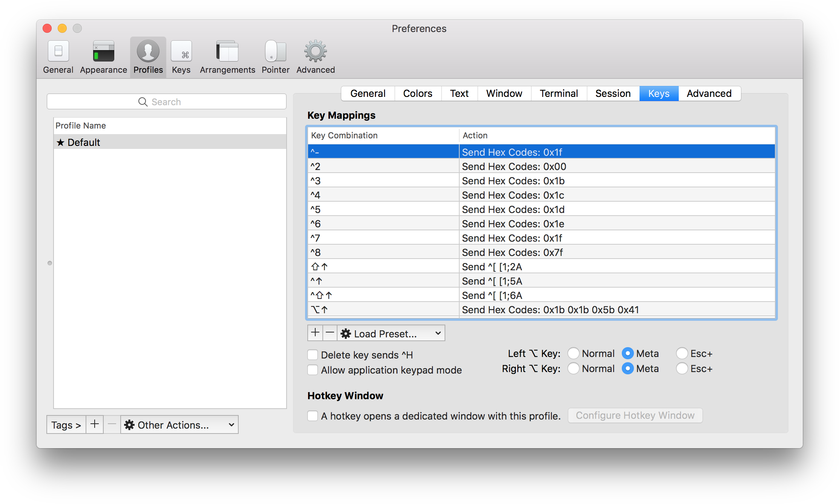Select the Send ^[ [1;6A row

(541, 295)
